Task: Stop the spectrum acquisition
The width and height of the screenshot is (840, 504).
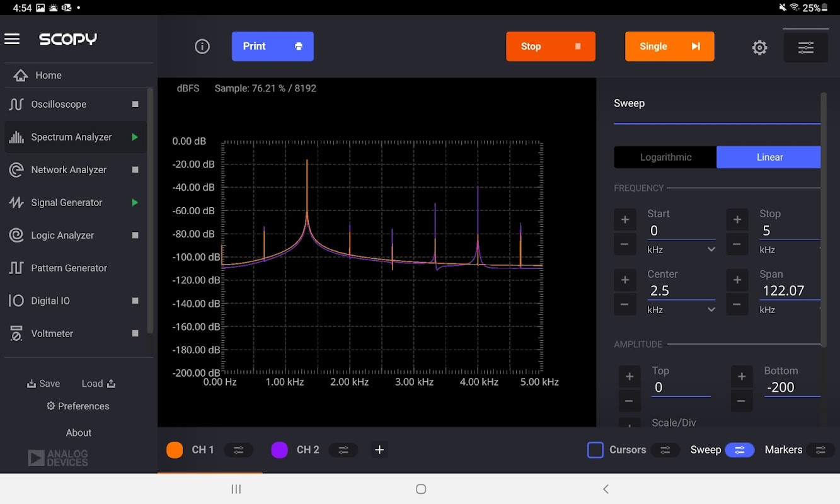Action: (x=551, y=47)
